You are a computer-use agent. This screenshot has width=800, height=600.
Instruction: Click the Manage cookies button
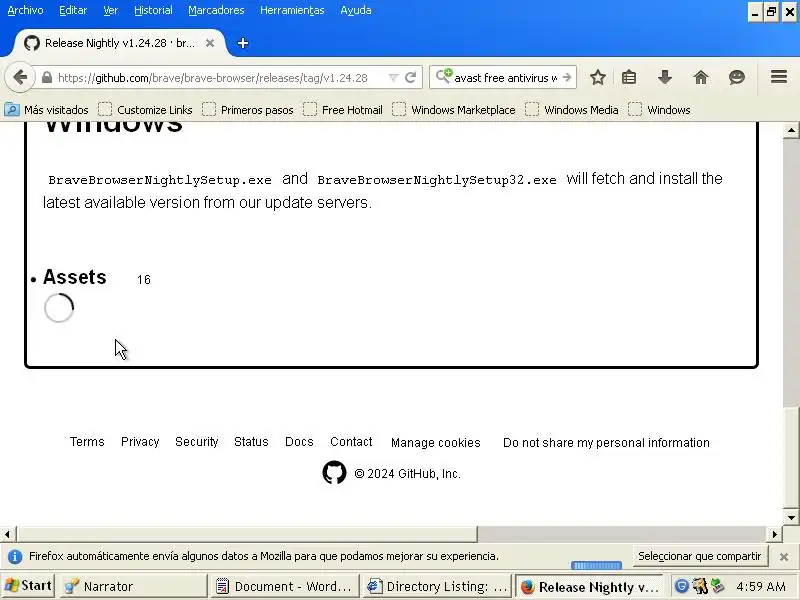(436, 443)
